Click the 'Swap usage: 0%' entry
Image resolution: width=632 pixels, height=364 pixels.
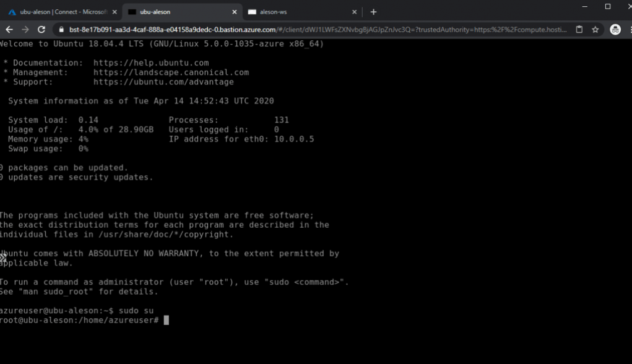tap(48, 149)
